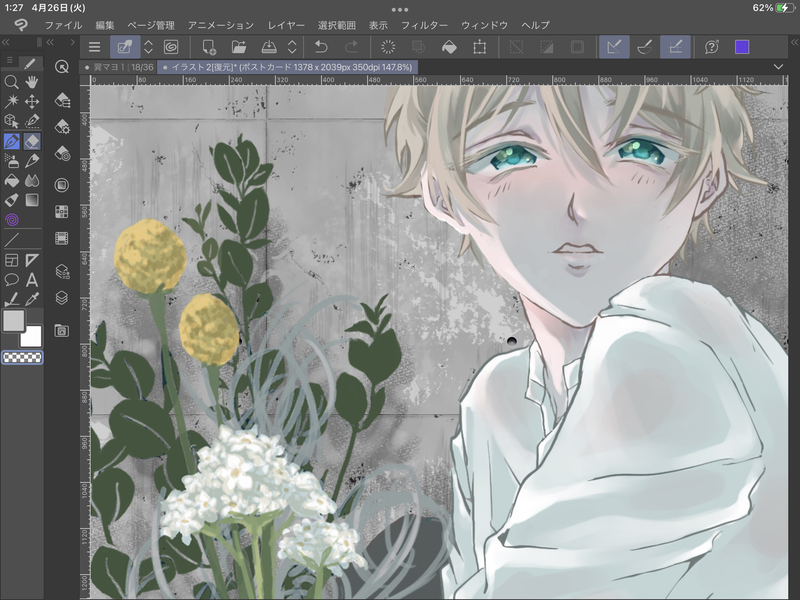This screenshot has height=600, width=800.
Task: Select the transparent color checker swatch
Action: pos(22,358)
